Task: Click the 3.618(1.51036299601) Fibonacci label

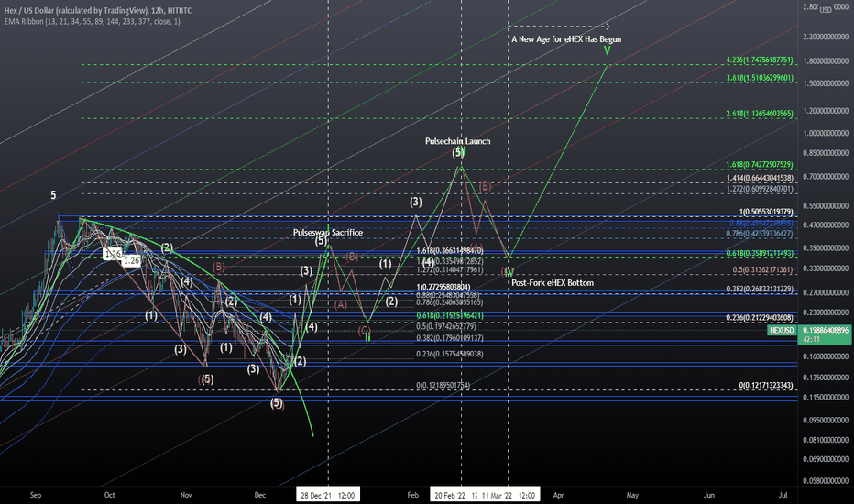Action: point(760,78)
